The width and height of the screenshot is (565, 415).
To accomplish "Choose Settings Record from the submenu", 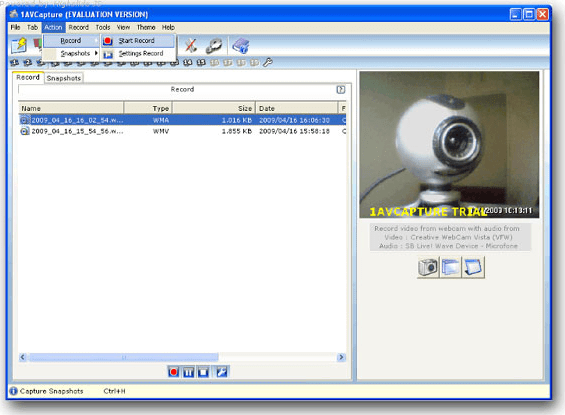I will (138, 54).
